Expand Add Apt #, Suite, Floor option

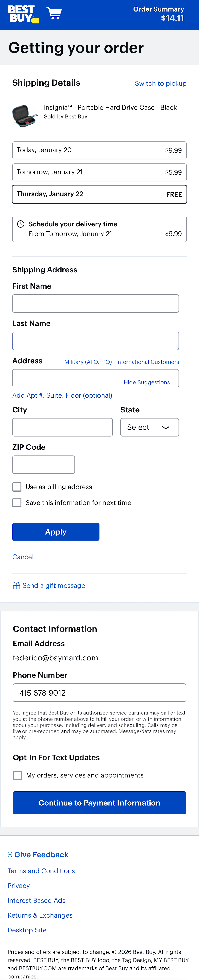(x=62, y=395)
